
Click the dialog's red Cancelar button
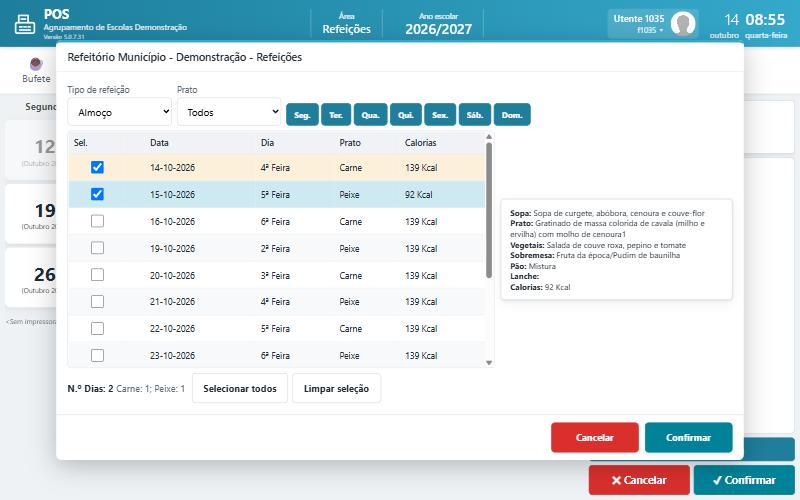[594, 437]
